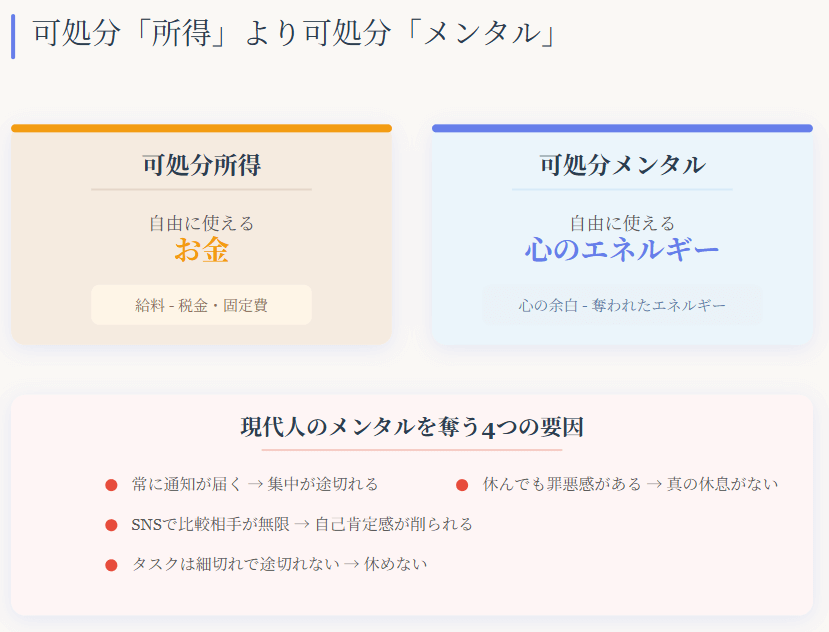
Task: Select the page title 可処分「所得」より可処分「メンタル」
Action: coord(294,34)
